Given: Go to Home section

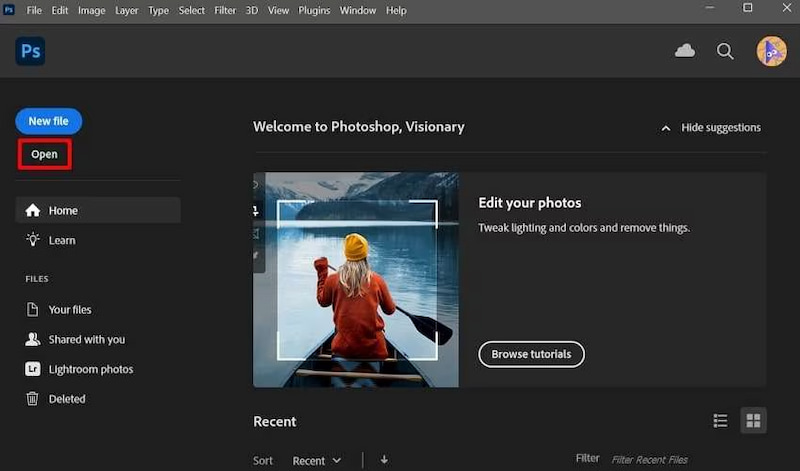Looking at the screenshot, I should click(98, 210).
